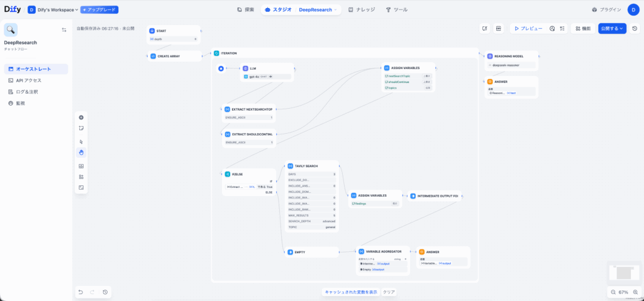Click the プレビュー preview button
The image size is (644, 301).
[527, 28]
